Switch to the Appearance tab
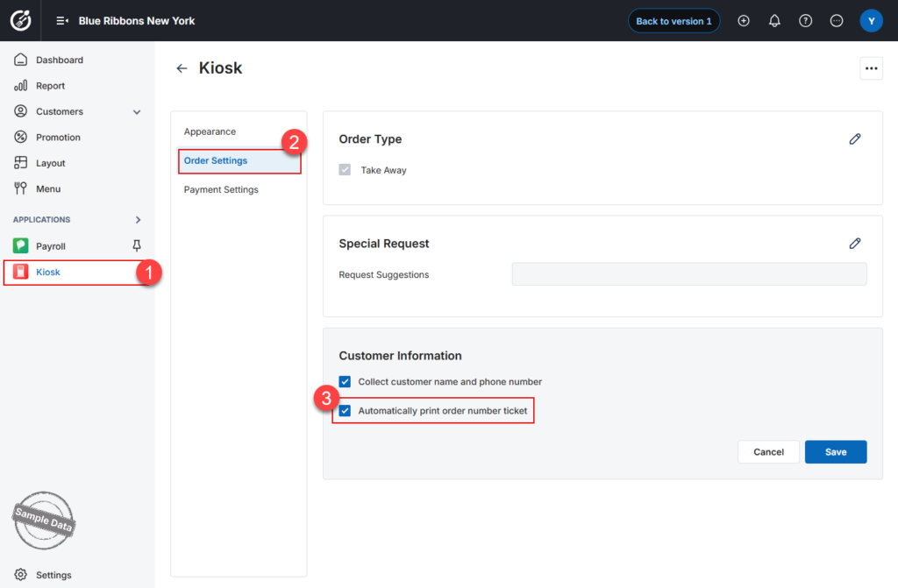 coord(210,131)
